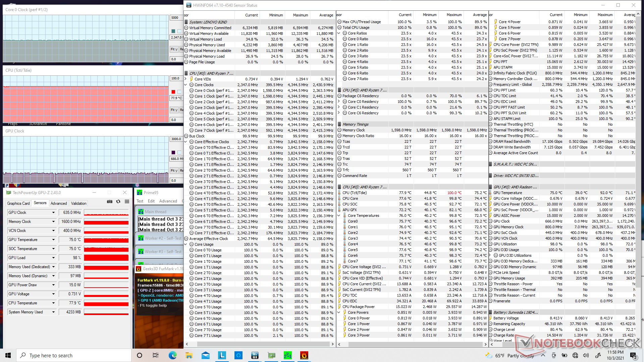Screen dimensions: 644x362
Task: Open Microsoft Edge from the taskbar
Action: 172,355
